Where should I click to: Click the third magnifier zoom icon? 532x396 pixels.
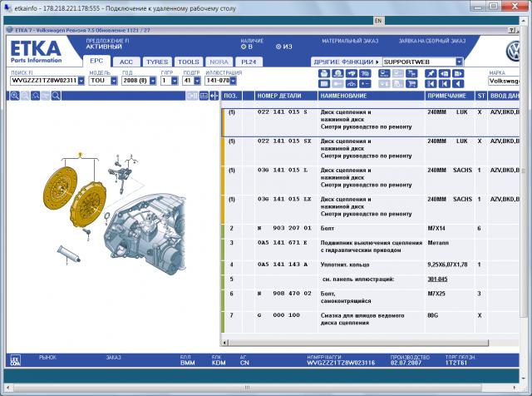pyautogui.click(x=35, y=96)
